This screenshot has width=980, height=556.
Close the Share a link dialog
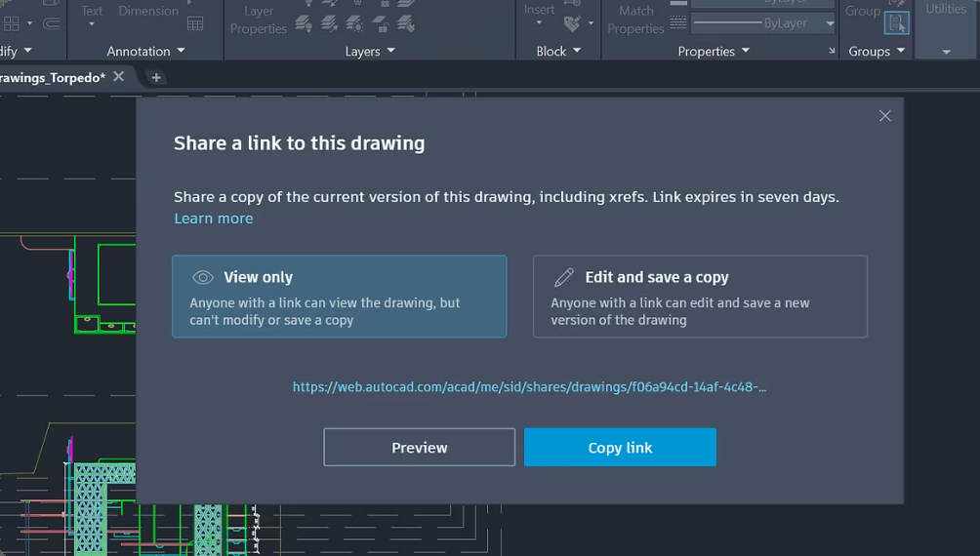885,115
